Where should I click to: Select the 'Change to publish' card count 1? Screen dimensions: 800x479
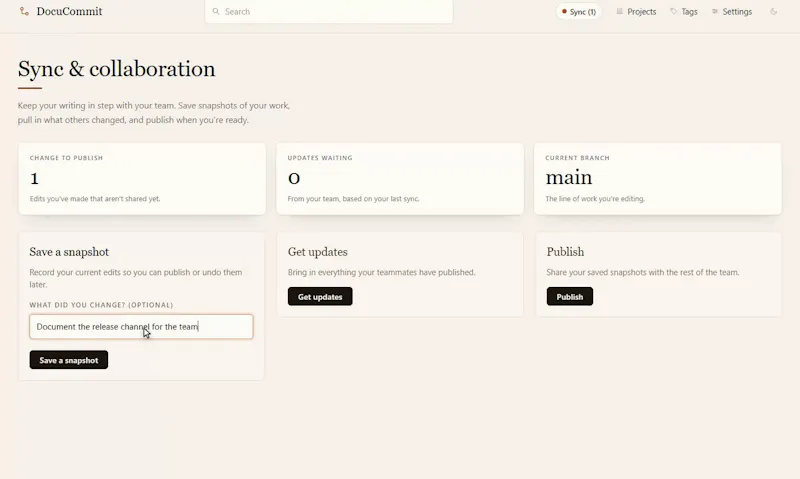coord(34,179)
